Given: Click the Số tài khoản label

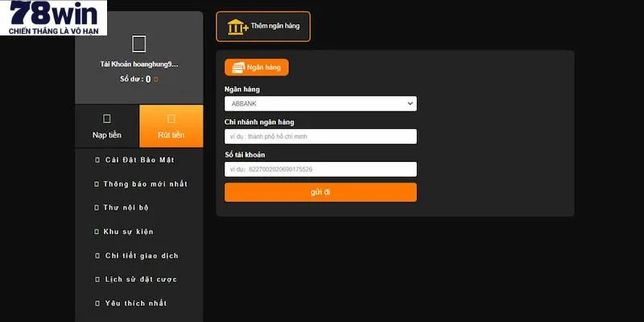Looking at the screenshot, I should 245,155.
